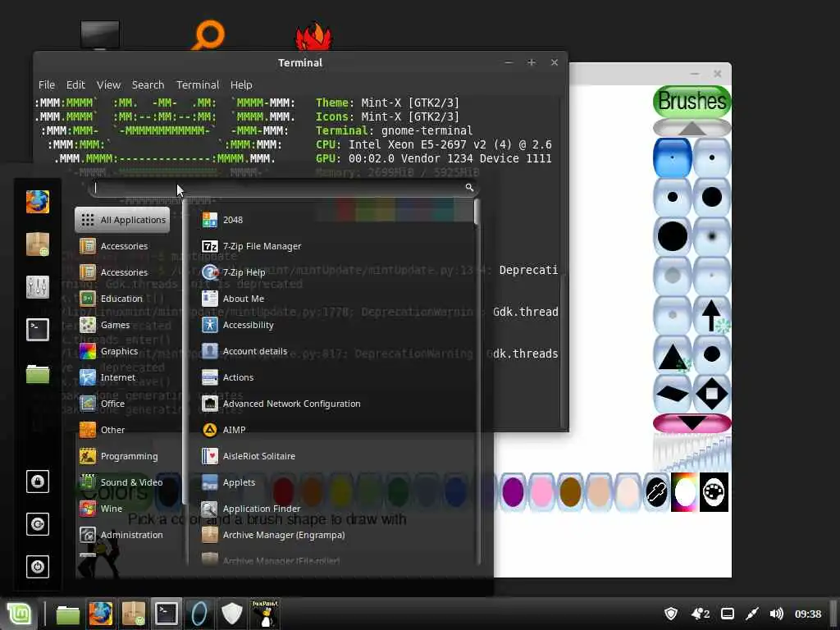Open the Terminal Search menu
Image resolution: width=840 pixels, height=630 pixels.
pyautogui.click(x=148, y=84)
